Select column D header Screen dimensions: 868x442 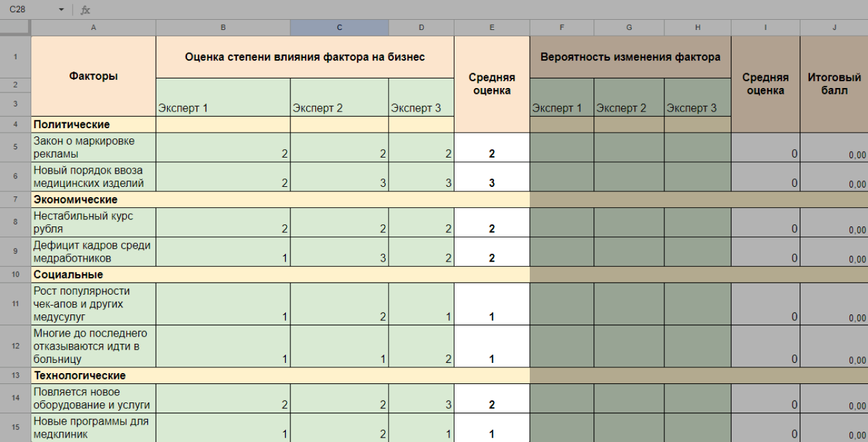pos(421,27)
